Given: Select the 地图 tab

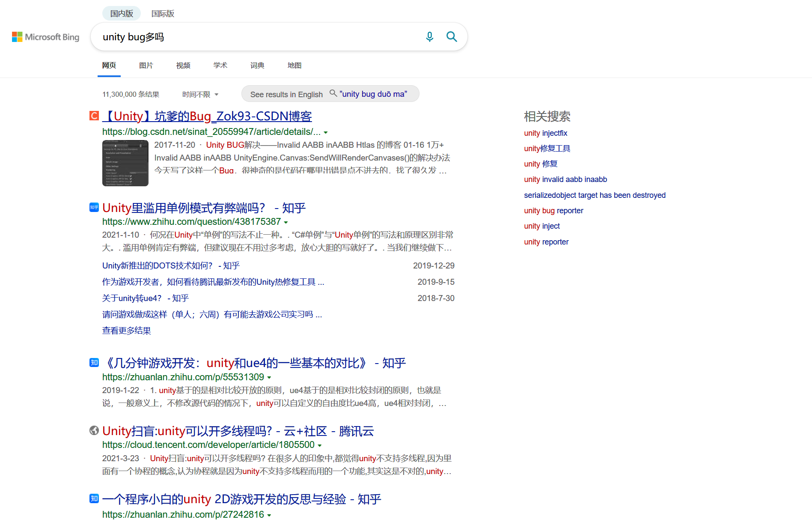Looking at the screenshot, I should point(294,65).
